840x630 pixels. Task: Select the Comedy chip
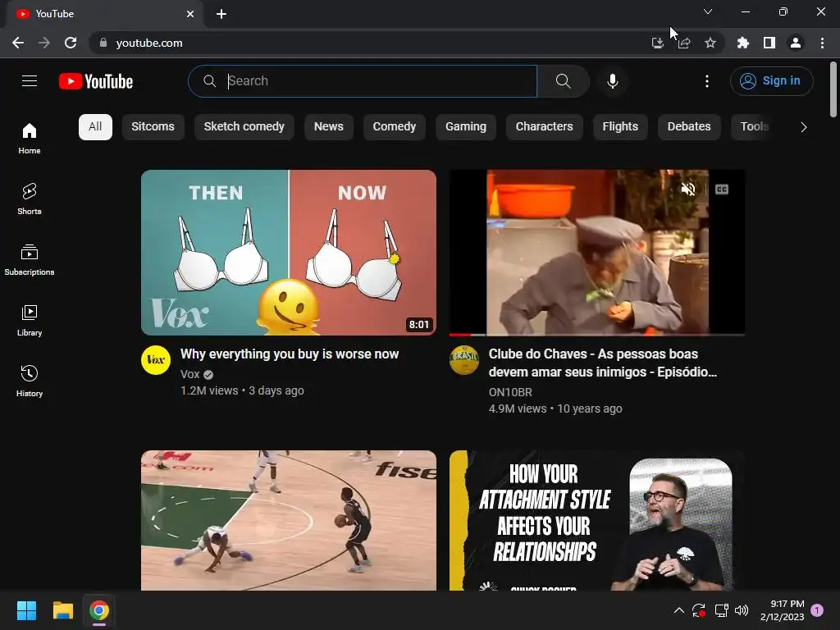click(x=395, y=127)
